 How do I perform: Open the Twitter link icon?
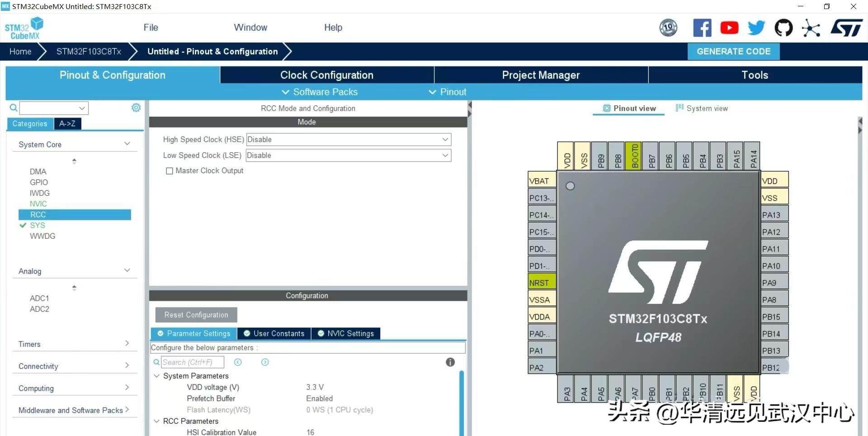[x=756, y=28]
